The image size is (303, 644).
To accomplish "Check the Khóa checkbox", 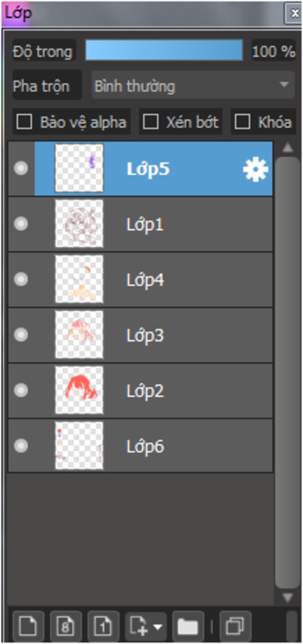I will coord(242,122).
